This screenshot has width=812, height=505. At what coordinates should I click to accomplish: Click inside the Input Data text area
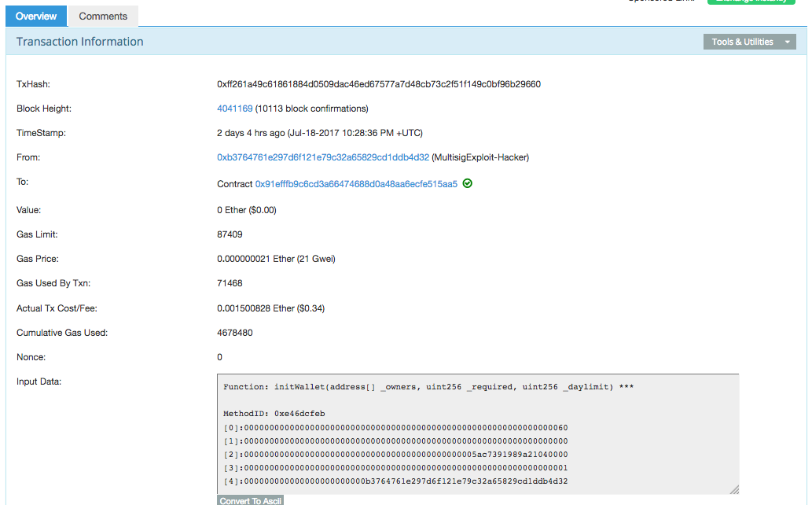(478, 434)
